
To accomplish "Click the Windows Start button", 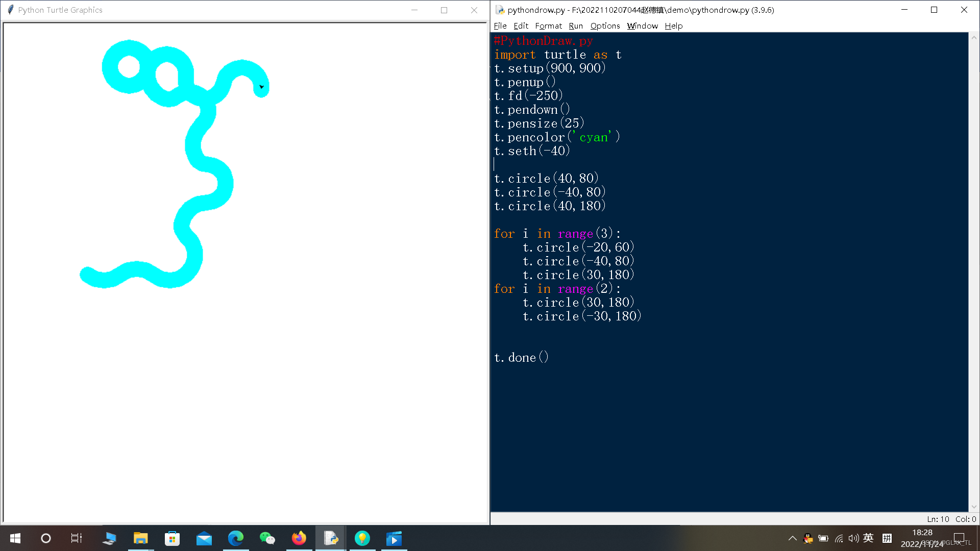I will click(x=15, y=538).
